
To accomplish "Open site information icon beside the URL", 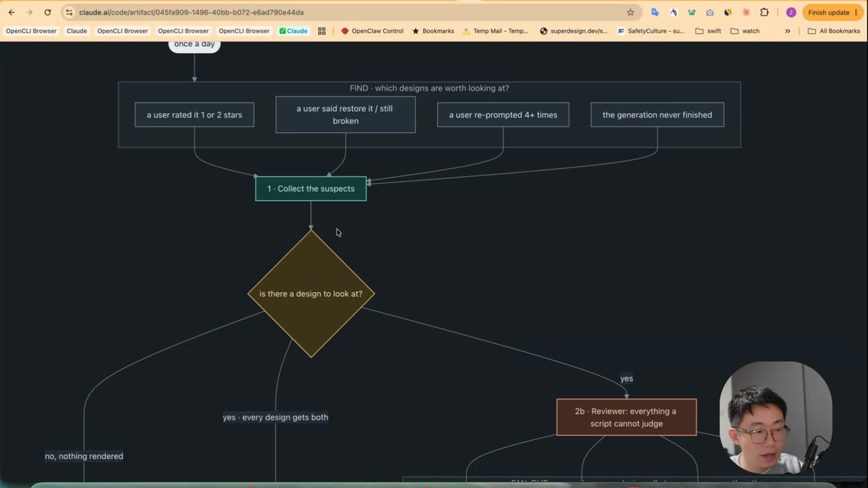I will point(68,12).
